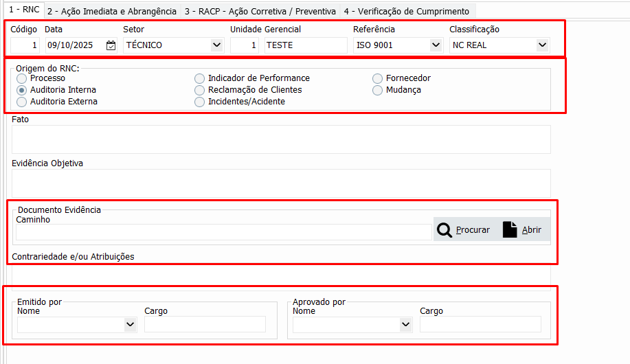This screenshot has height=364, width=630.
Task: Click the Abrir document button
Action: click(522, 230)
